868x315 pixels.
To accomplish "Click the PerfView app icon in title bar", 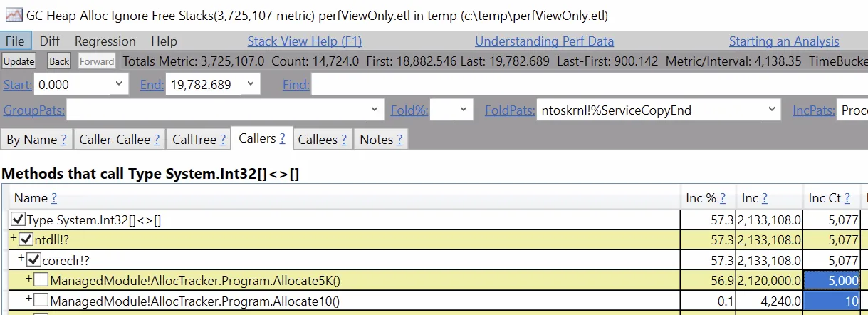I will click(14, 14).
